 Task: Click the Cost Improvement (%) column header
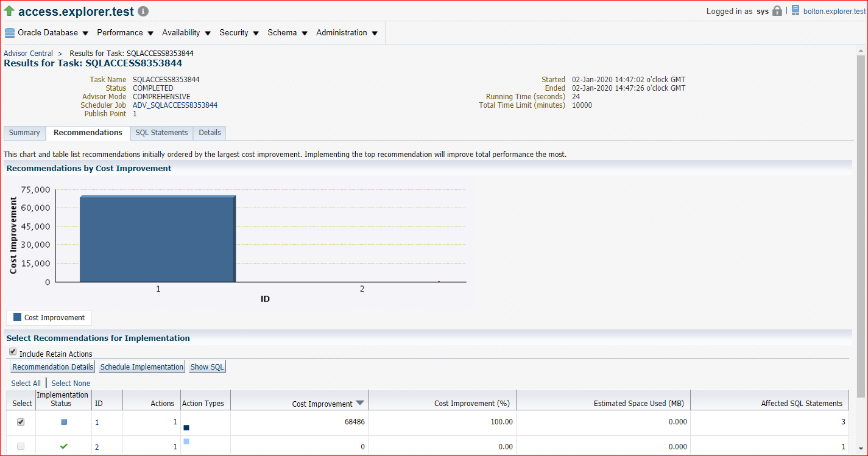(x=471, y=404)
